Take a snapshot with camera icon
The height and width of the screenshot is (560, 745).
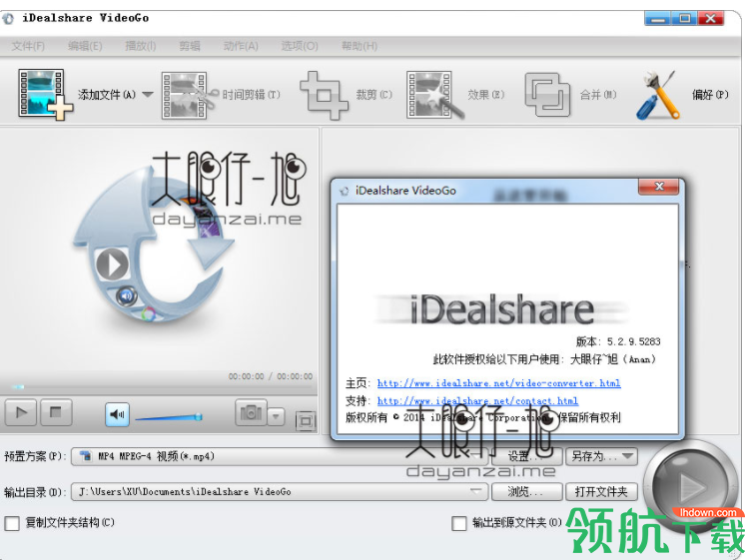[251, 412]
